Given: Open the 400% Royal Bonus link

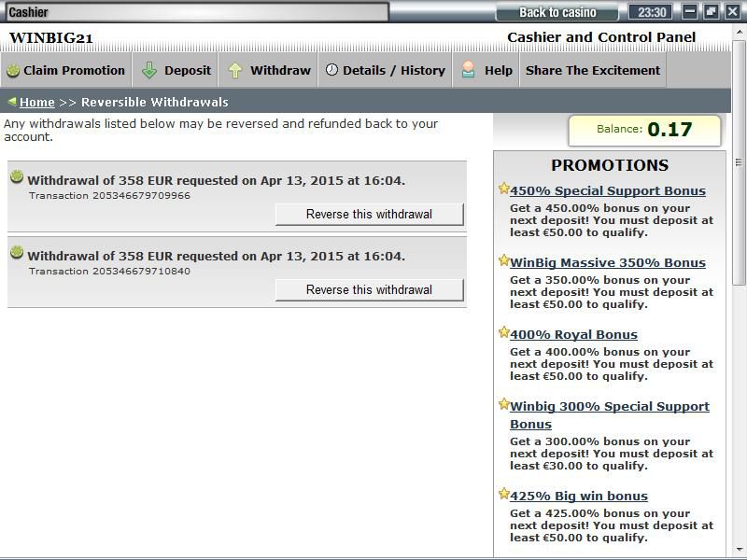Looking at the screenshot, I should tap(573, 335).
